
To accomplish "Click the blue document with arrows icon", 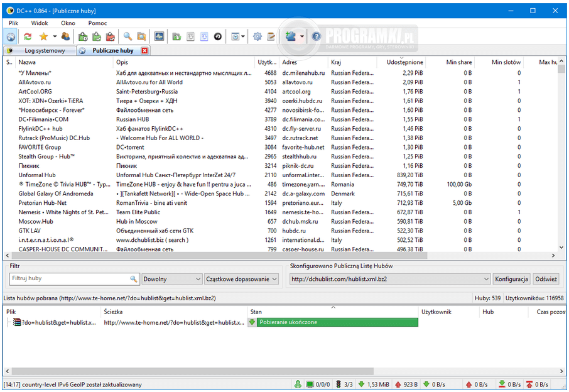I will pos(204,36).
